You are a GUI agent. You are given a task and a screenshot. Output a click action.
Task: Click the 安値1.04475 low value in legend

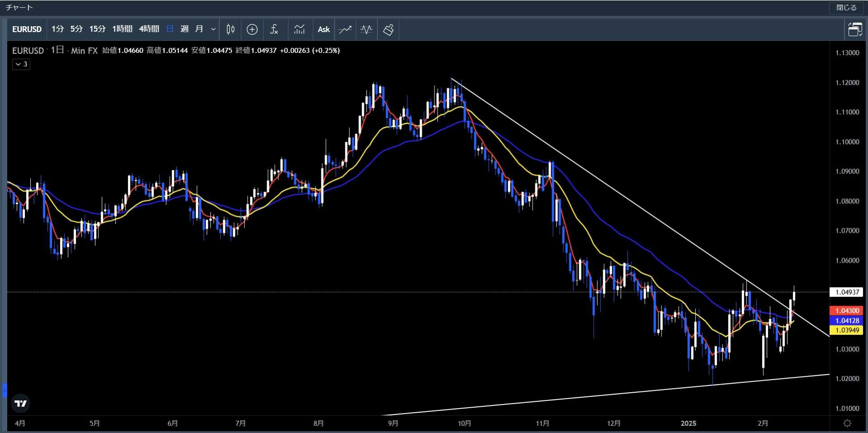coord(212,51)
